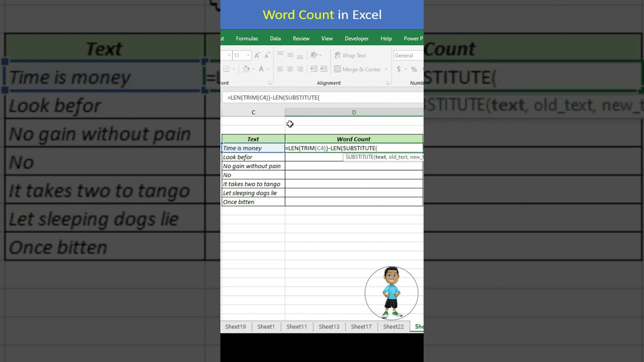Image resolution: width=644 pixels, height=362 pixels.
Task: Click the borders icon
Action: coord(226,69)
